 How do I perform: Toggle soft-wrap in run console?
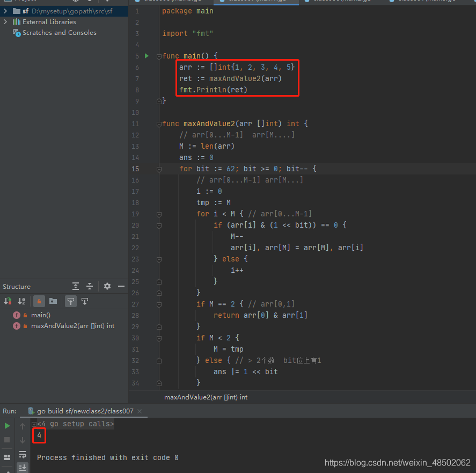pyautogui.click(x=23, y=454)
